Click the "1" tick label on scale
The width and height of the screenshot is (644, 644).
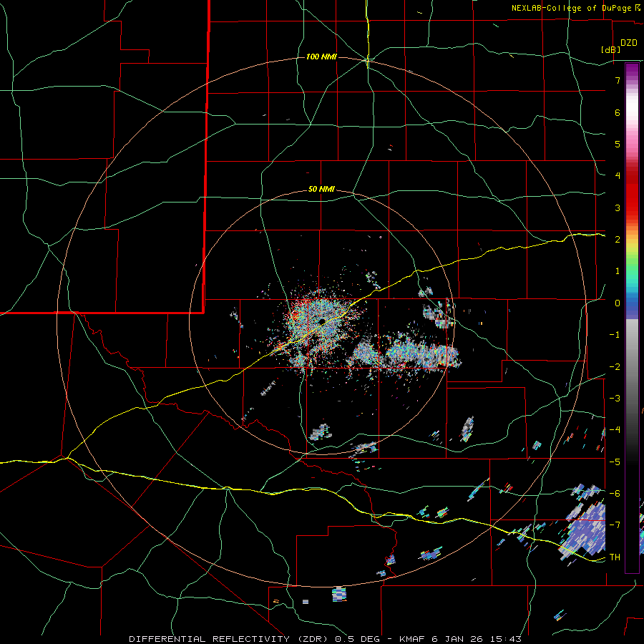(618, 270)
